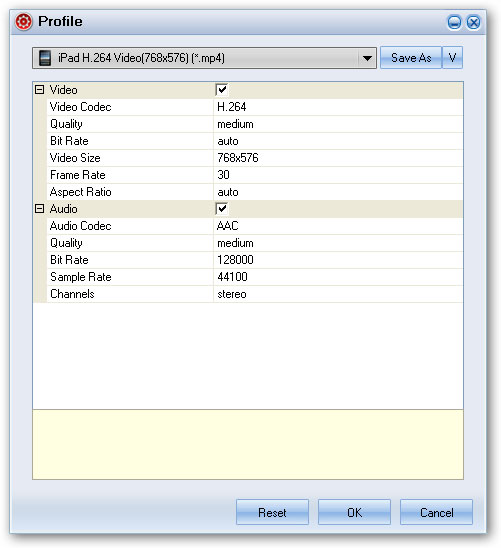
Task: Collapse the Video settings group
Action: tap(39, 90)
